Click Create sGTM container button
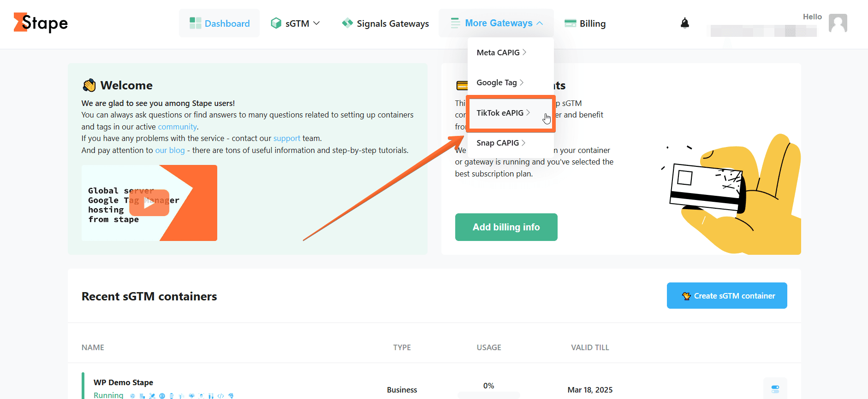The height and width of the screenshot is (399, 868). (x=727, y=296)
